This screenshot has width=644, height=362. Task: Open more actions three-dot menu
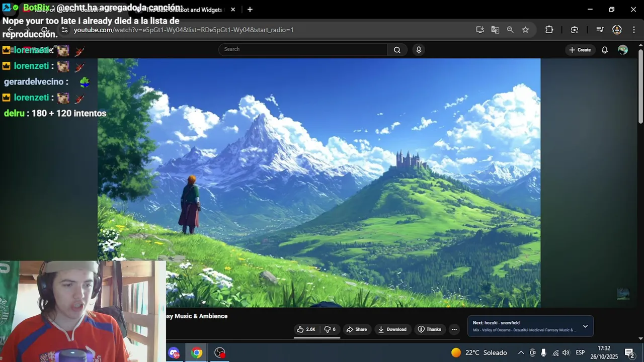point(454,329)
